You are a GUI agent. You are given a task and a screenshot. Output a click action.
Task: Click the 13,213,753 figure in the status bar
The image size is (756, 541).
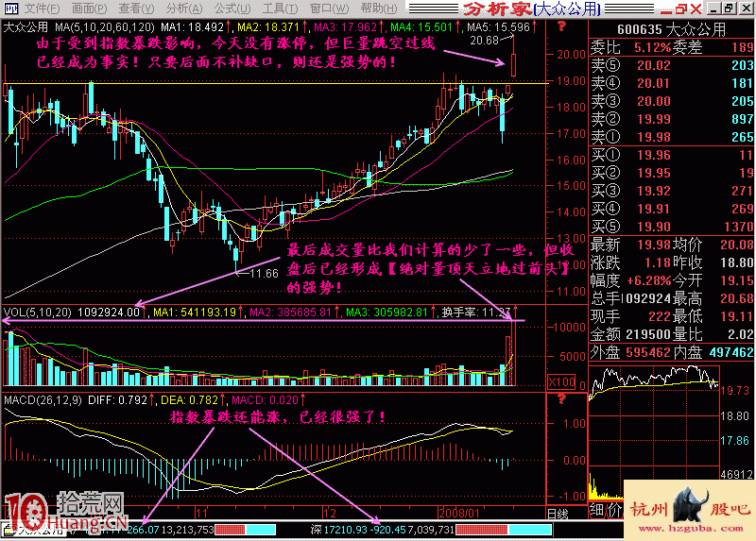pos(187,530)
